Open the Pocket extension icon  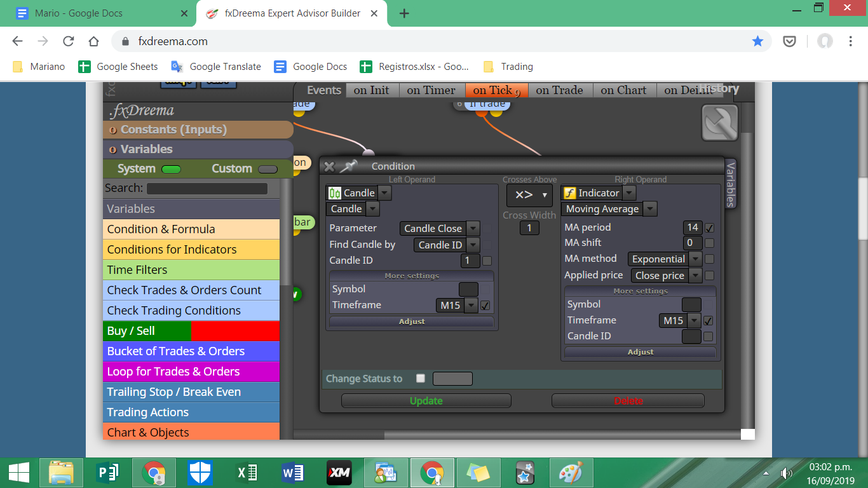click(789, 41)
